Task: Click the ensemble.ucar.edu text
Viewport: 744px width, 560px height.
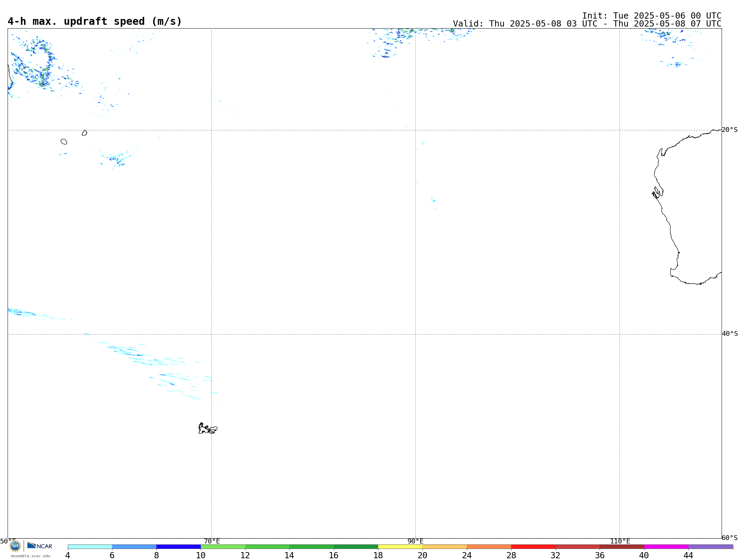Action: 31,556
